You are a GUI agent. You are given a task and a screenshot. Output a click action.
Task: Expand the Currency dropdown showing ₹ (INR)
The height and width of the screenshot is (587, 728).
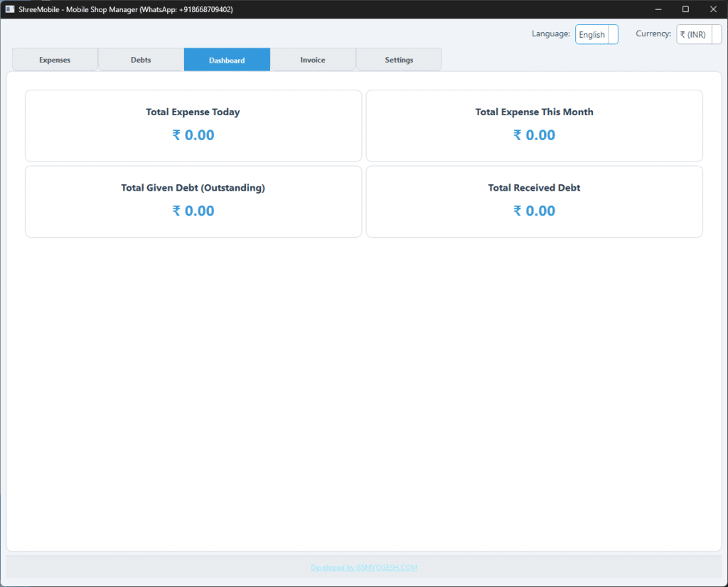pos(699,34)
